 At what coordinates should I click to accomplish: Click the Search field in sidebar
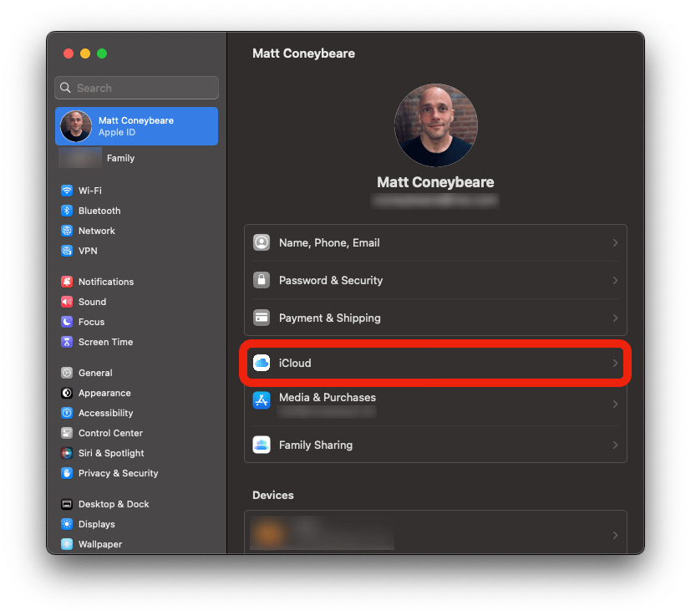click(x=136, y=88)
